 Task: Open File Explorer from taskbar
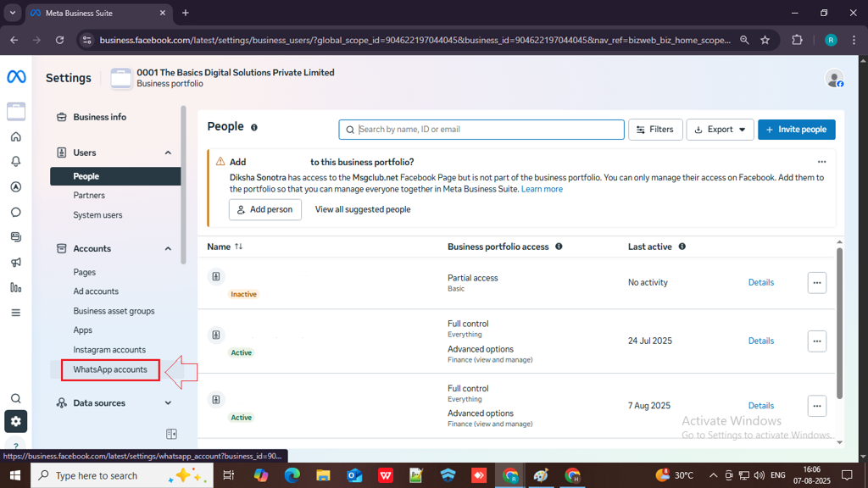(323, 475)
